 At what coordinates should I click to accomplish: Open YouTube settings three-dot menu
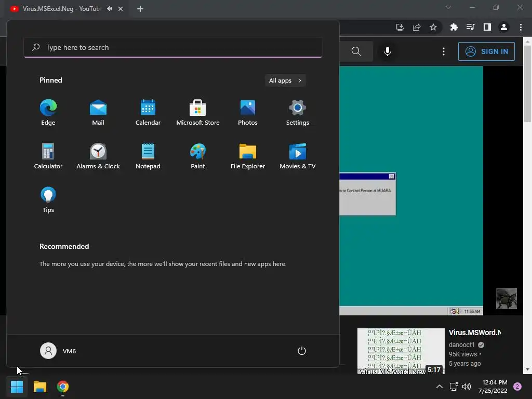pyautogui.click(x=444, y=51)
